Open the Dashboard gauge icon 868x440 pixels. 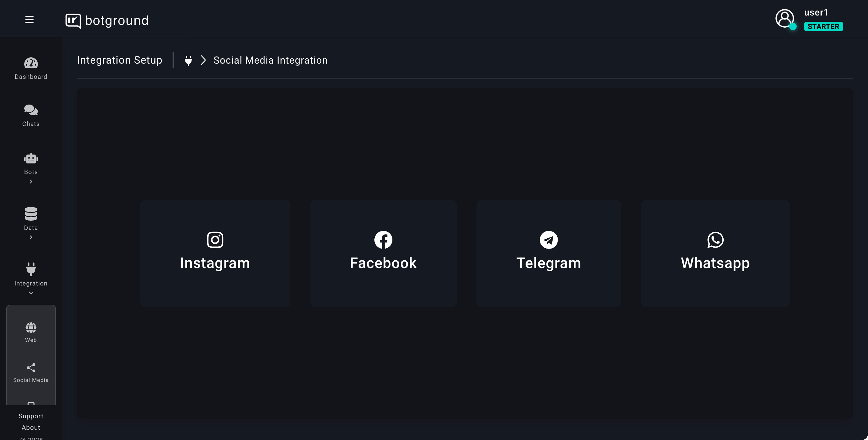pos(31,63)
